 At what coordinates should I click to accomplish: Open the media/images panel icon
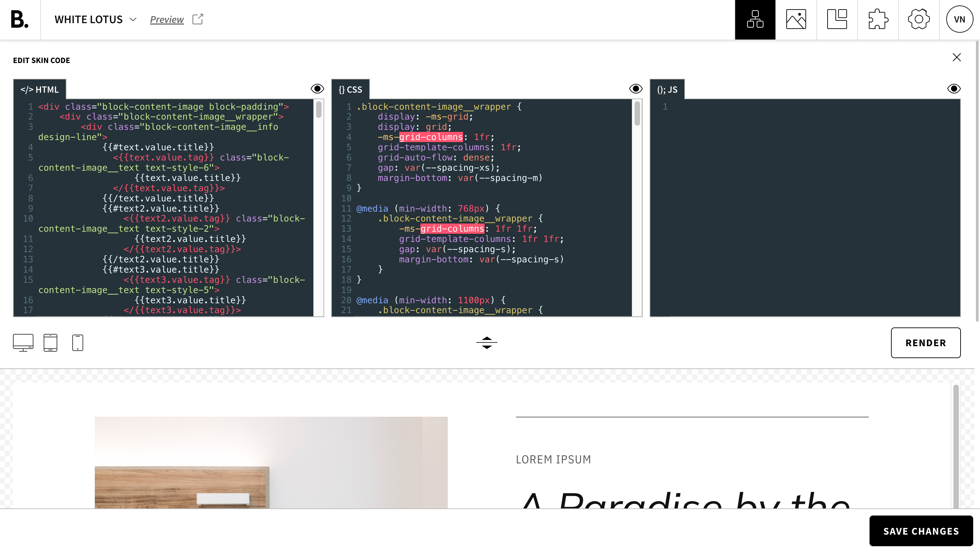[x=796, y=19]
